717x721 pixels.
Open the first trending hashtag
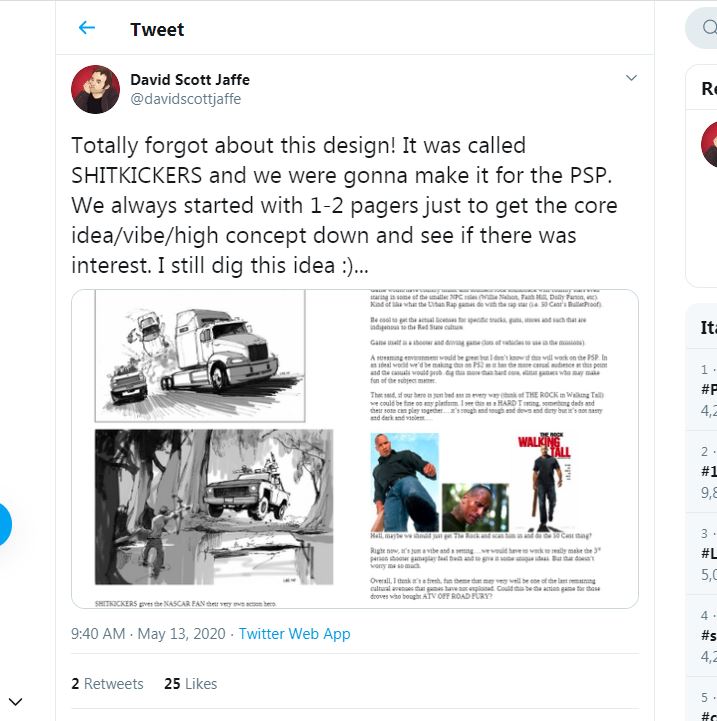point(709,389)
